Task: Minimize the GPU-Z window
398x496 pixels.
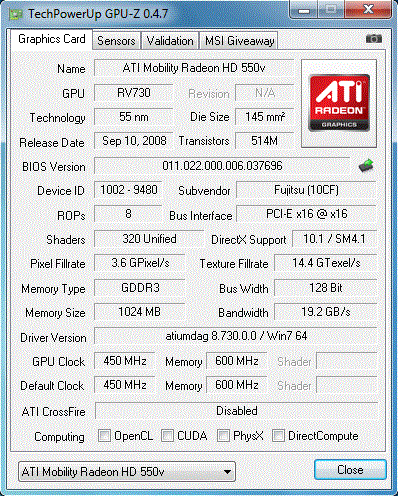Action: (x=303, y=9)
